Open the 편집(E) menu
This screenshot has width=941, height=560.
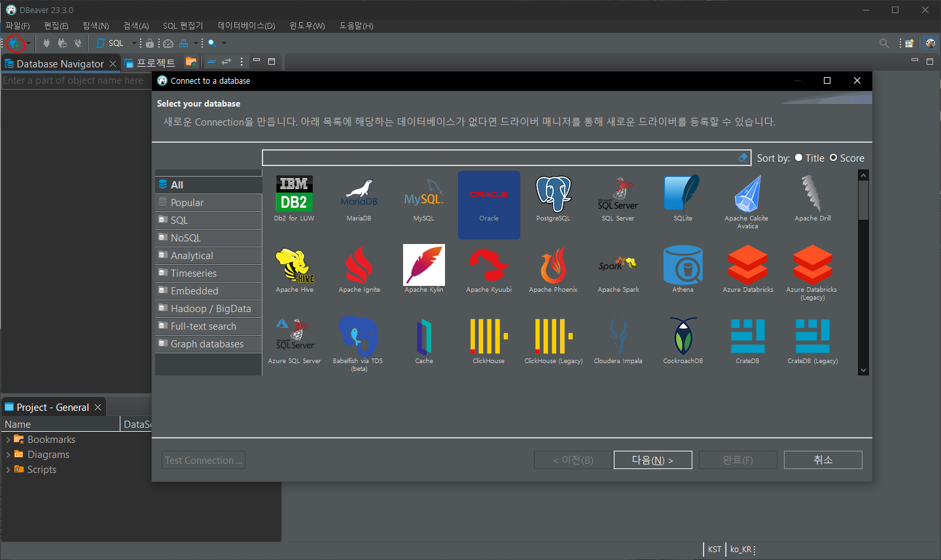click(56, 26)
